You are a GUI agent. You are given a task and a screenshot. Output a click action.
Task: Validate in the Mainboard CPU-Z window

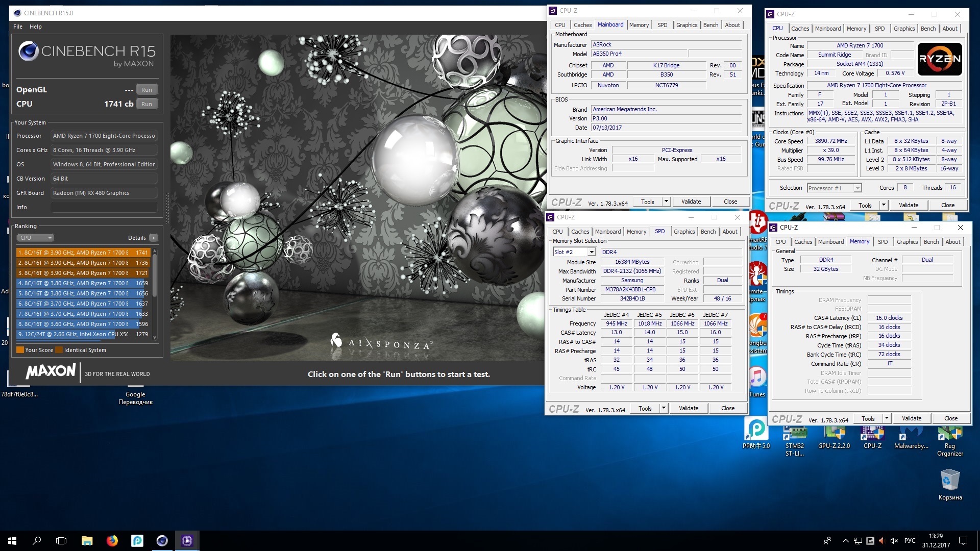691,202
